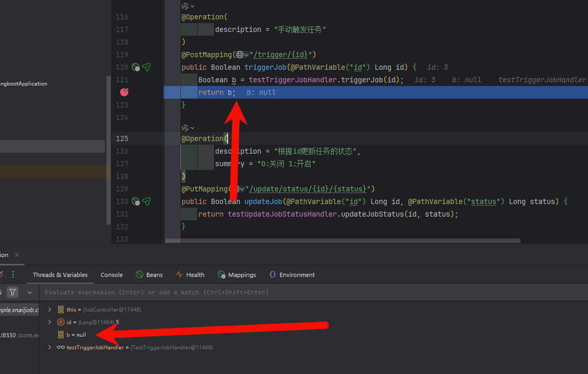Switch to the Console tab
This screenshot has width=588, height=374.
click(112, 275)
